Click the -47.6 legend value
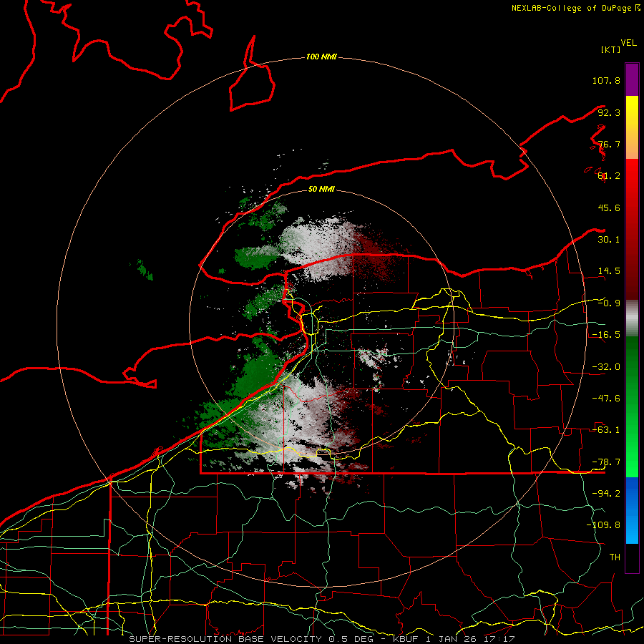Screen dimensions: 644x644 (606, 399)
